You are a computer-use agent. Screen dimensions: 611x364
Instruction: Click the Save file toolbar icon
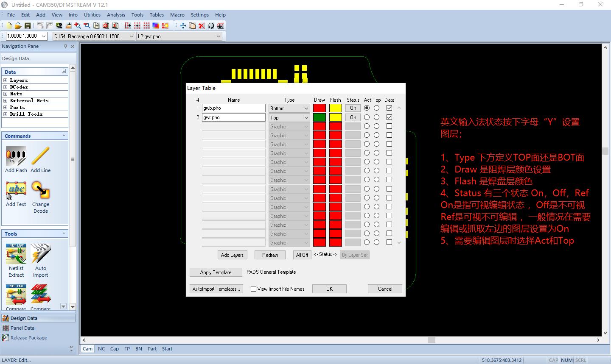(x=28, y=26)
